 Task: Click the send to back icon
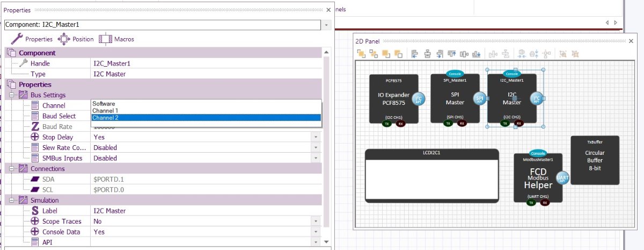(x=398, y=54)
